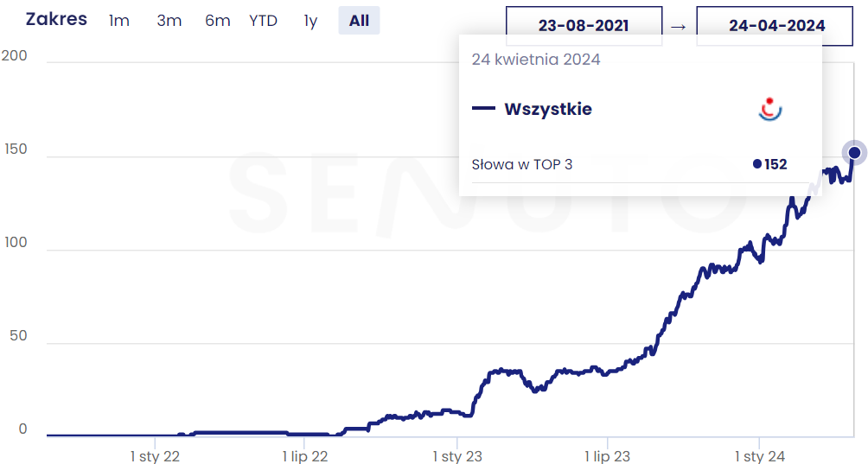Select the 1m range option
The image size is (868, 464).
(x=119, y=21)
